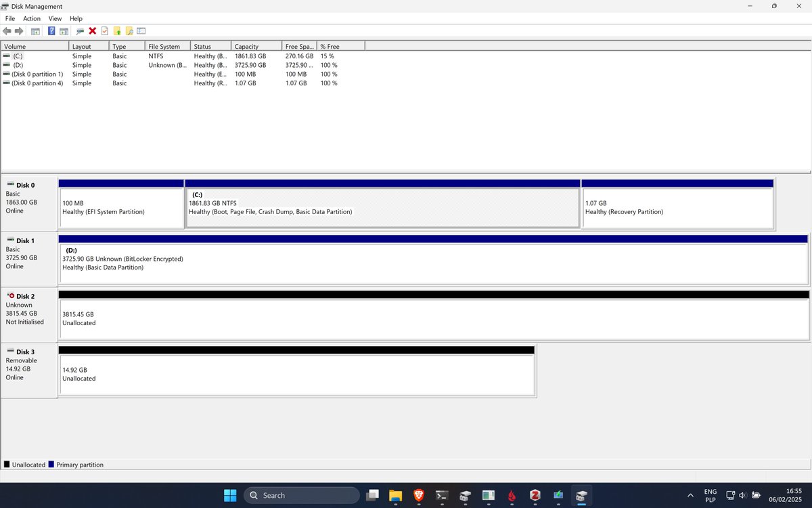Click the battery tray icon
Viewport: 812px width, 508px height.
click(x=757, y=495)
